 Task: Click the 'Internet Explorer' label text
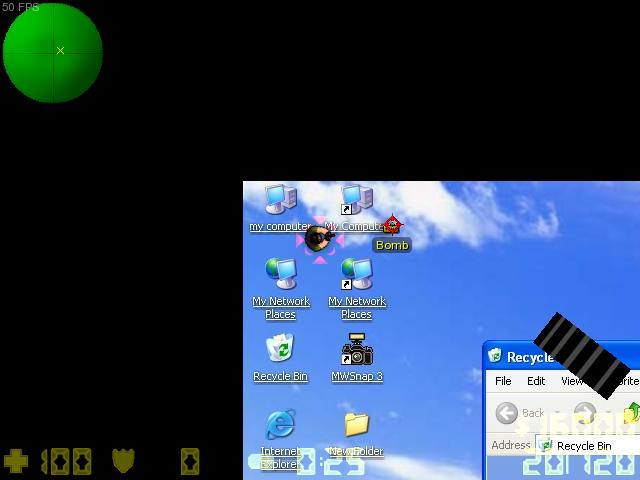280,458
